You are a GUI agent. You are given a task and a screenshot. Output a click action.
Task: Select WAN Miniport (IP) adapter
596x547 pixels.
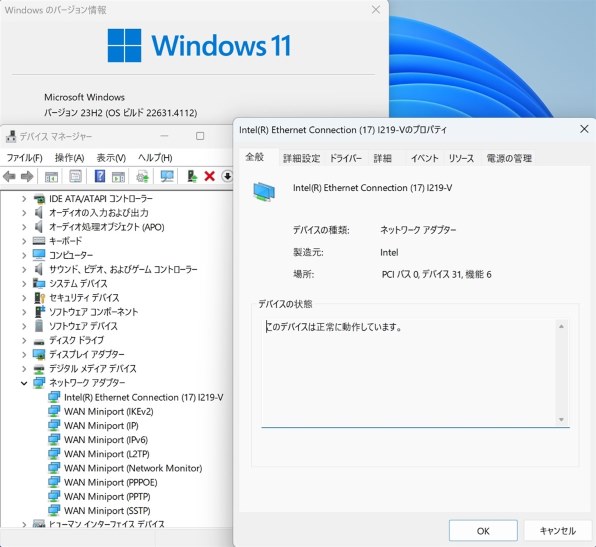[101, 425]
